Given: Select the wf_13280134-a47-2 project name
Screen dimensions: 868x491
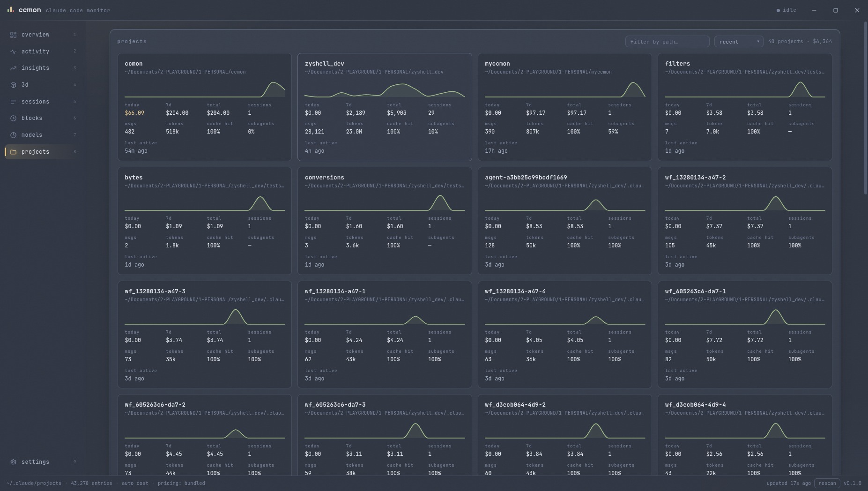Looking at the screenshot, I should click(x=695, y=178).
